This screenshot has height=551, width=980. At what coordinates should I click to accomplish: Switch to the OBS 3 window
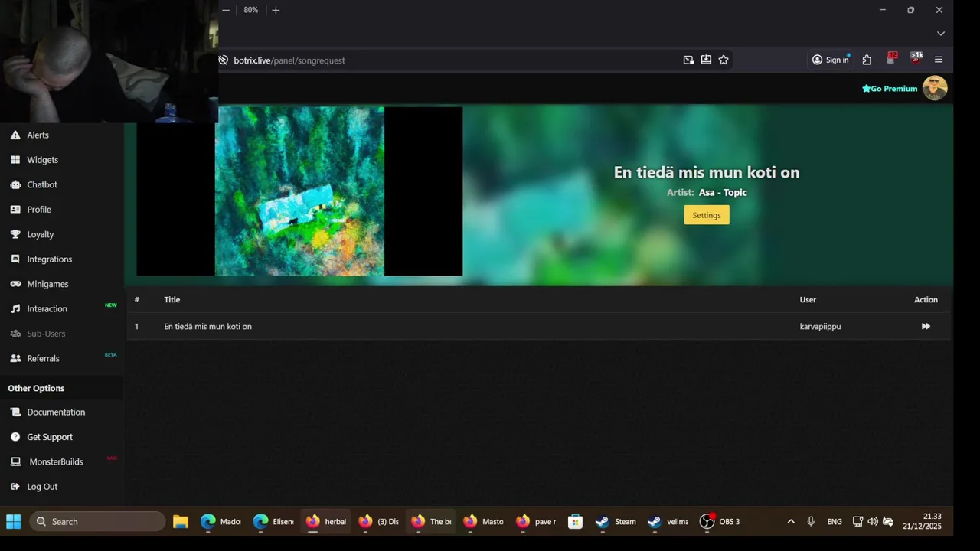720,522
